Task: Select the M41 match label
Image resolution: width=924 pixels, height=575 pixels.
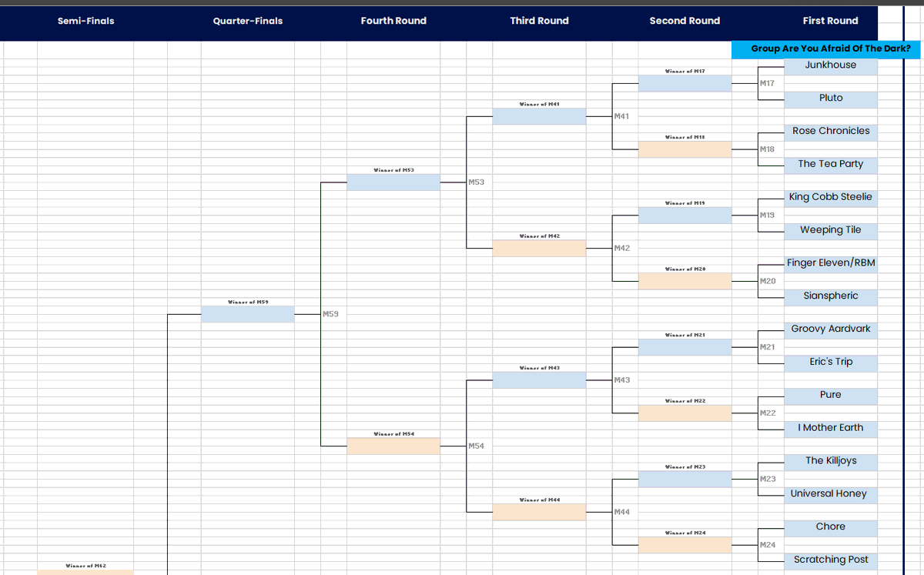Action: coord(621,116)
